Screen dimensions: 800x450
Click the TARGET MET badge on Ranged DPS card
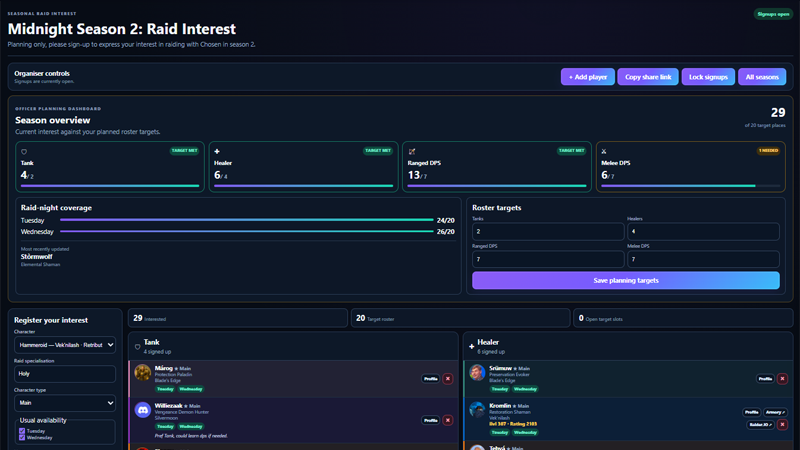click(571, 151)
